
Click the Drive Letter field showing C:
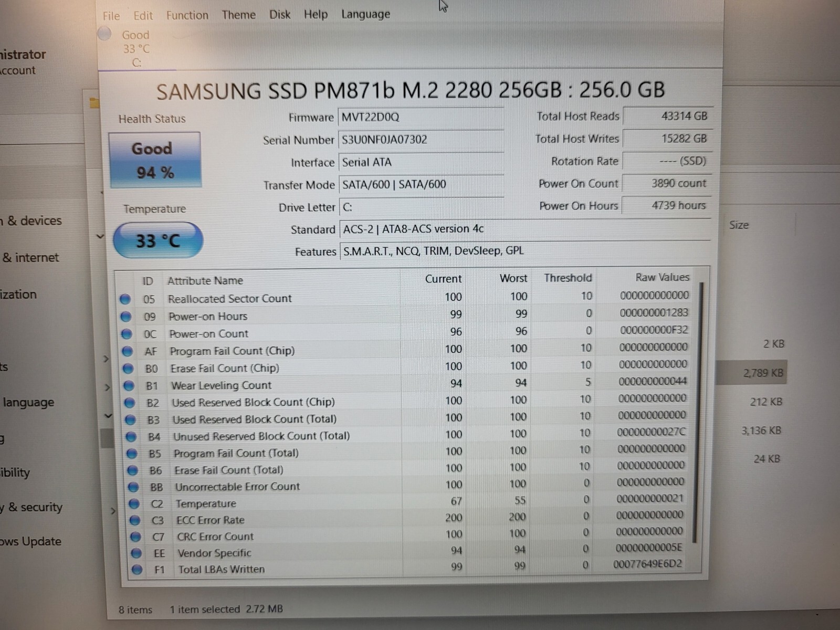point(422,207)
